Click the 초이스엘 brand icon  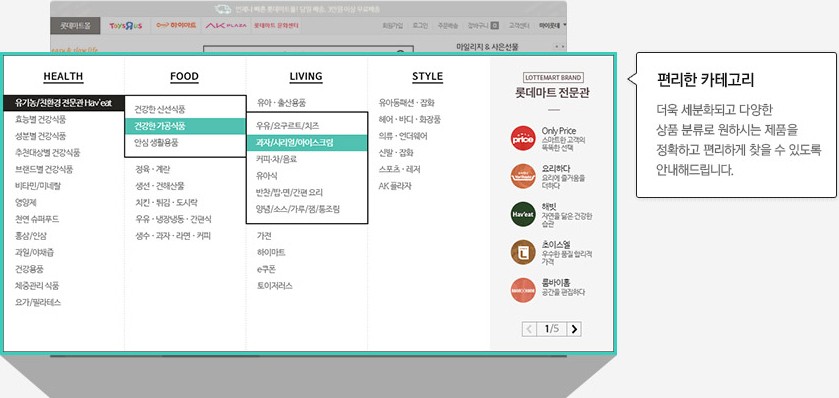(x=523, y=252)
